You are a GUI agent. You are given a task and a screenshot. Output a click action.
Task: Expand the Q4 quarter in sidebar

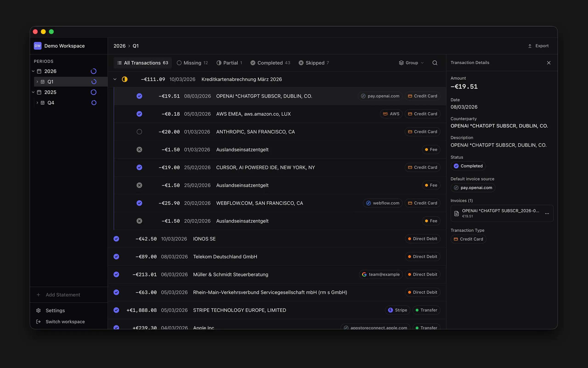pos(37,103)
